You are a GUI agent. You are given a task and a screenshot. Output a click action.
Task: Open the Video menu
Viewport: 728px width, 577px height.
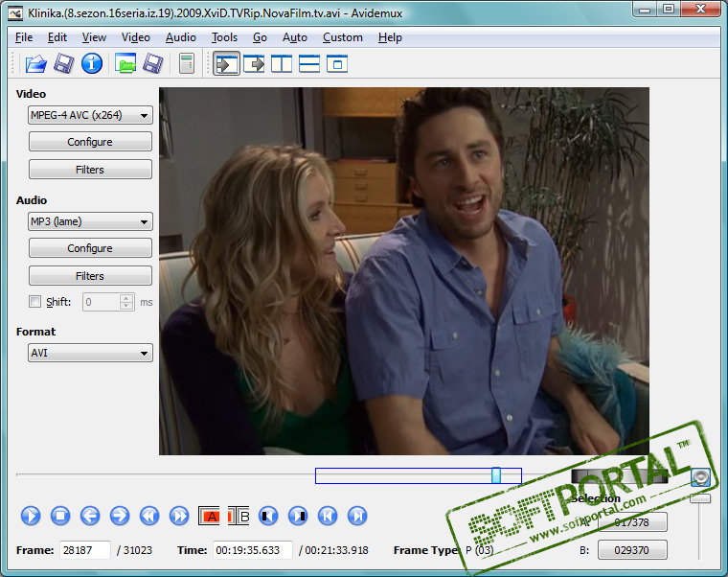click(x=136, y=37)
